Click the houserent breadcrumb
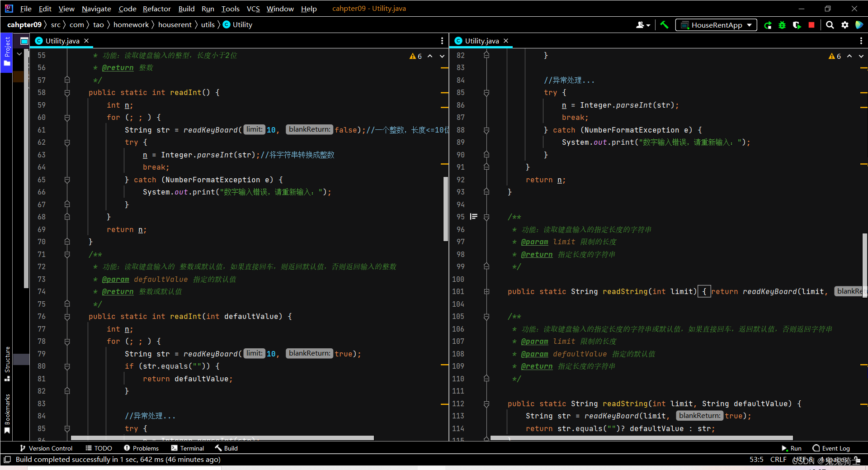Viewport: 868px width, 470px height. 175,25
